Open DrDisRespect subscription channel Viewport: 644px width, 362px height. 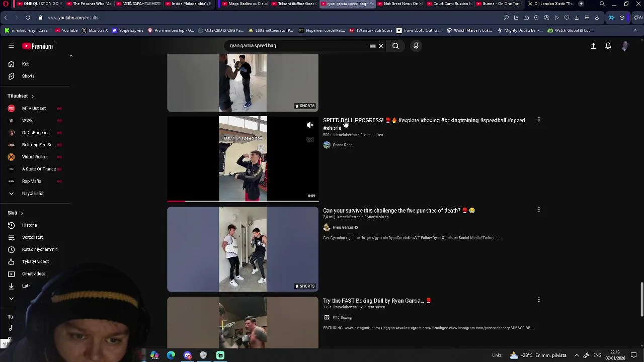(35, 132)
